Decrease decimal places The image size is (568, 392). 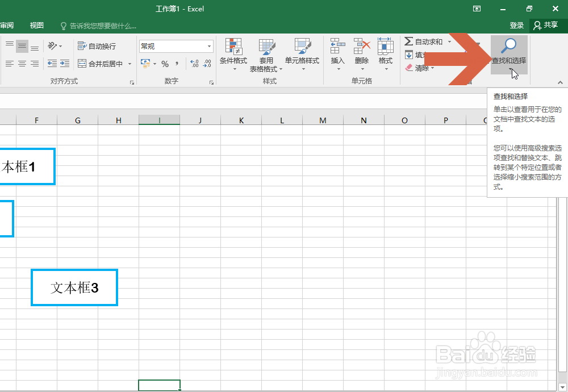tap(207, 64)
